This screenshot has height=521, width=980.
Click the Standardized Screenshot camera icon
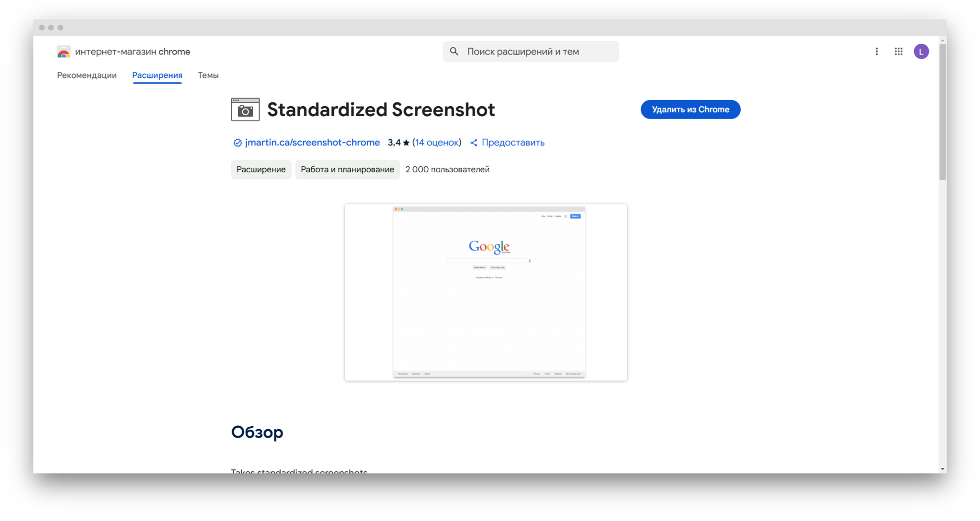[245, 109]
